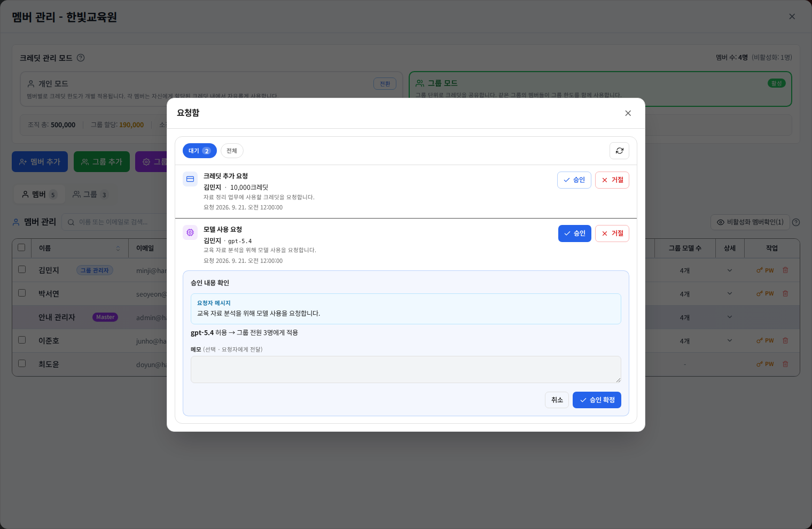Click into the 메모 text area
The image size is (812, 529).
[x=406, y=370]
